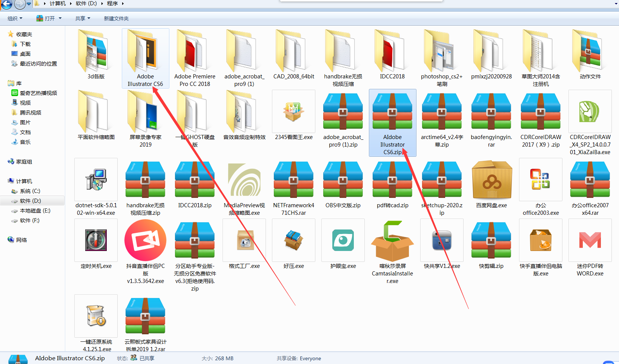Select 2345看图王.exe file icon
The width and height of the screenshot is (619, 364).
tap(293, 112)
